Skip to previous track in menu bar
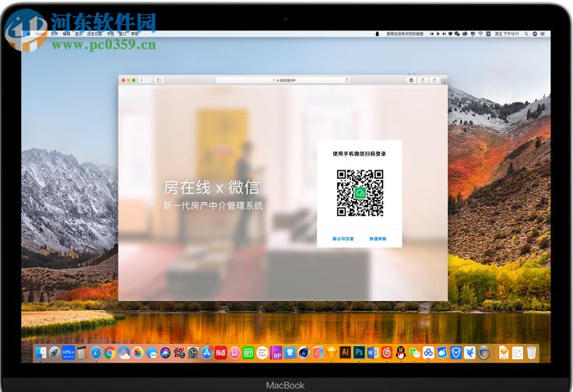573x392 pixels. [431, 33]
